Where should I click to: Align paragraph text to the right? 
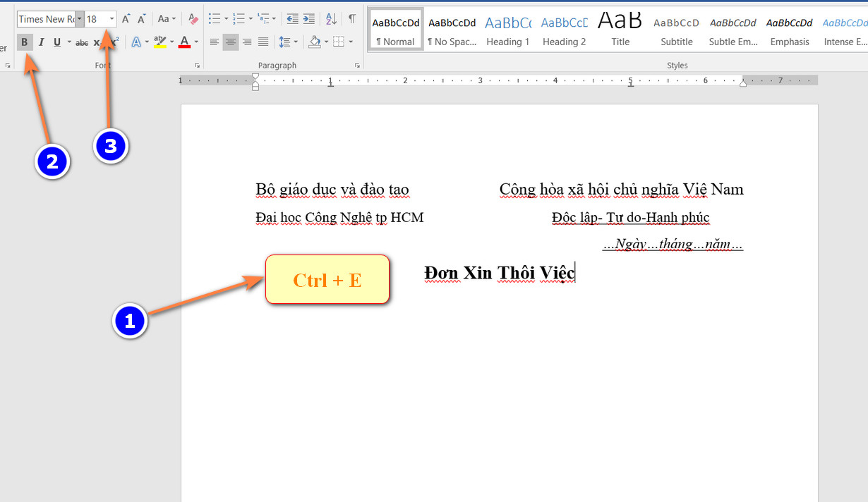click(x=247, y=42)
